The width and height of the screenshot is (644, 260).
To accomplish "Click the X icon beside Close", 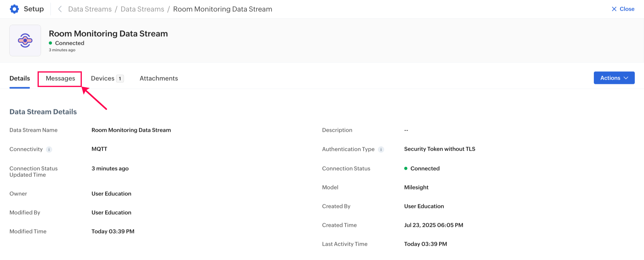I will 614,9.
